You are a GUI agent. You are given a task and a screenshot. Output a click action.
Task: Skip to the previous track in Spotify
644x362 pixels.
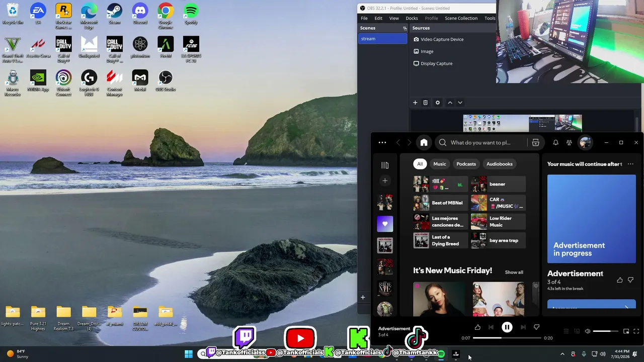(x=491, y=327)
